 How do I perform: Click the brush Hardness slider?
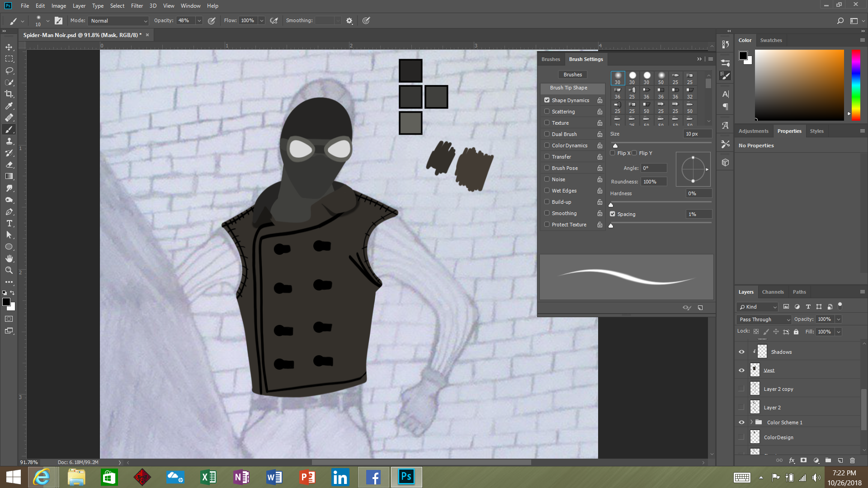coord(660,202)
